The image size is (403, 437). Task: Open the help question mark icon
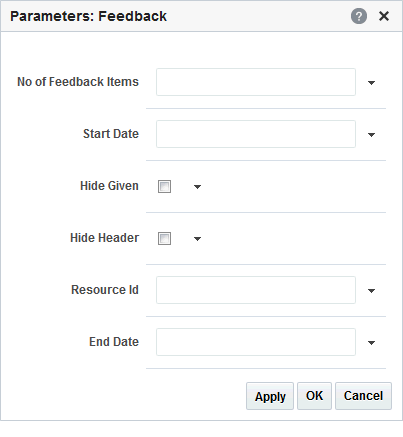(x=359, y=16)
